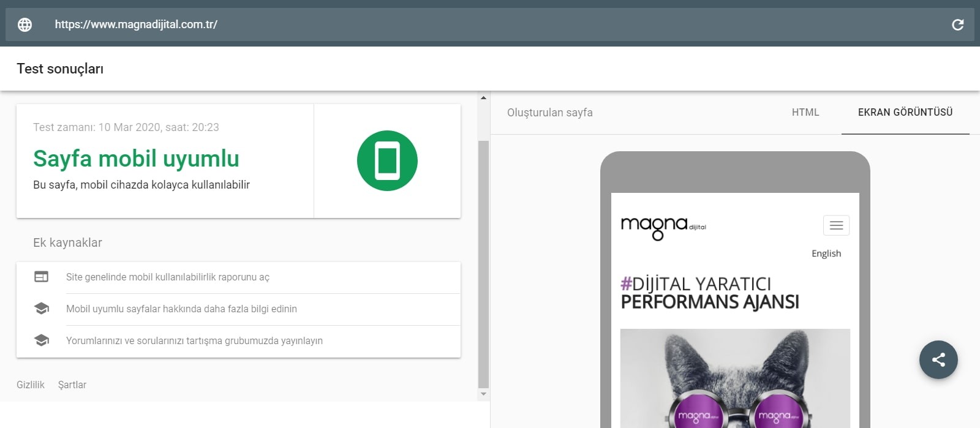
Task: Click the scroll down arrow of results panel
Action: pos(483,394)
